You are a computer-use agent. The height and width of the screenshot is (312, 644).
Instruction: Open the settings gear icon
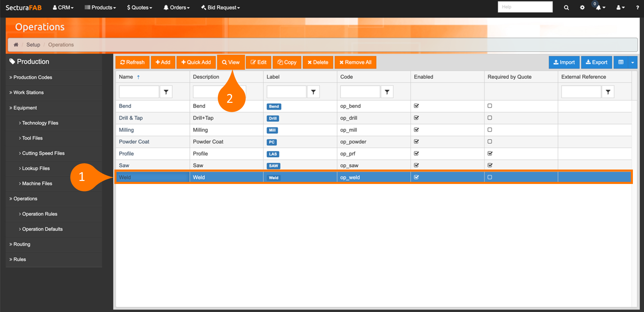[x=582, y=8]
